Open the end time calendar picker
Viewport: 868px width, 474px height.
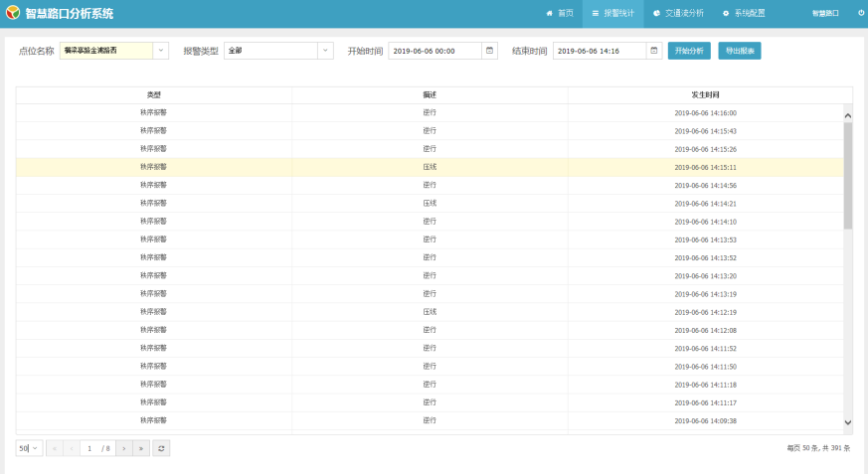653,51
